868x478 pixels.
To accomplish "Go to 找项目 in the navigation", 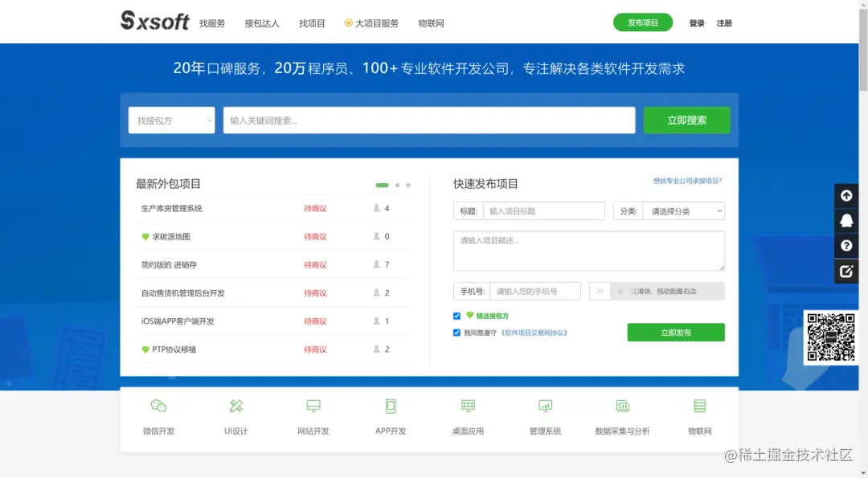I will pyautogui.click(x=312, y=23).
